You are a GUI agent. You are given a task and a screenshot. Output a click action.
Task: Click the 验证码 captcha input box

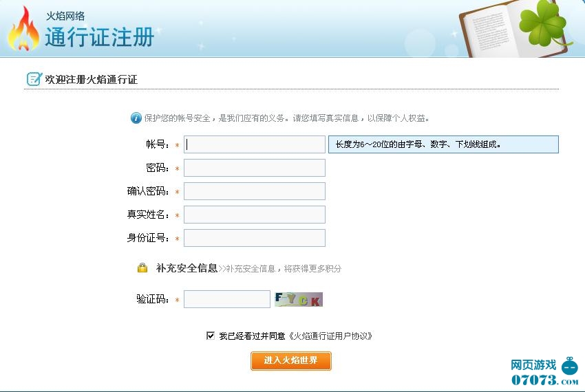pos(226,299)
